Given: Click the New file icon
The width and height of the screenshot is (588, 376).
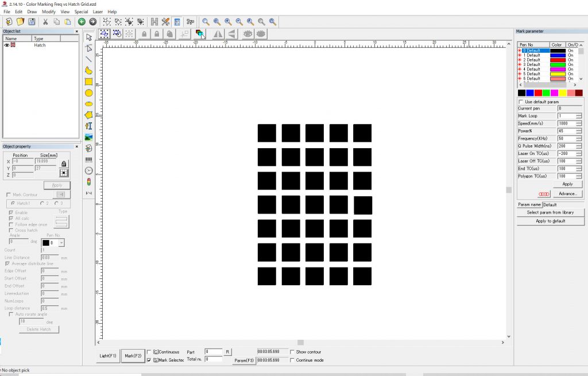Looking at the screenshot, I should coord(9,22).
